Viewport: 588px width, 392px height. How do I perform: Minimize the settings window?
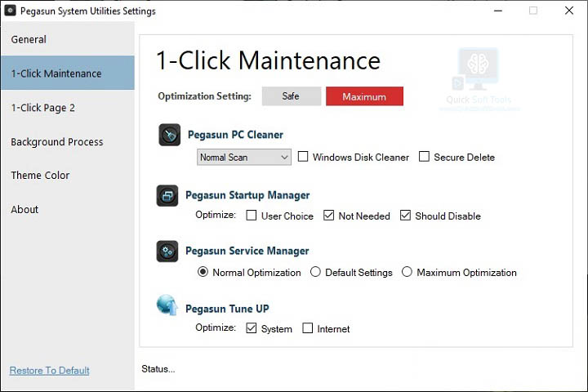coord(498,11)
